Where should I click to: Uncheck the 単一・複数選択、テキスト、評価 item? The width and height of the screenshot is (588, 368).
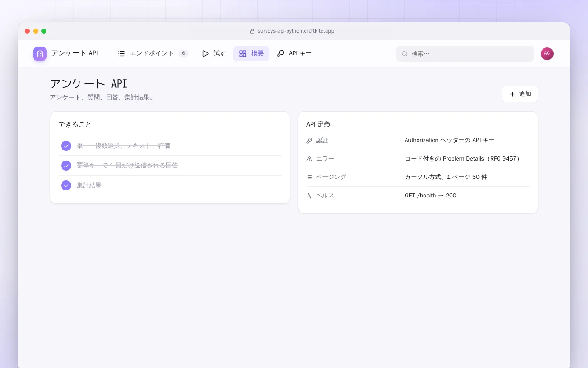pos(66,146)
